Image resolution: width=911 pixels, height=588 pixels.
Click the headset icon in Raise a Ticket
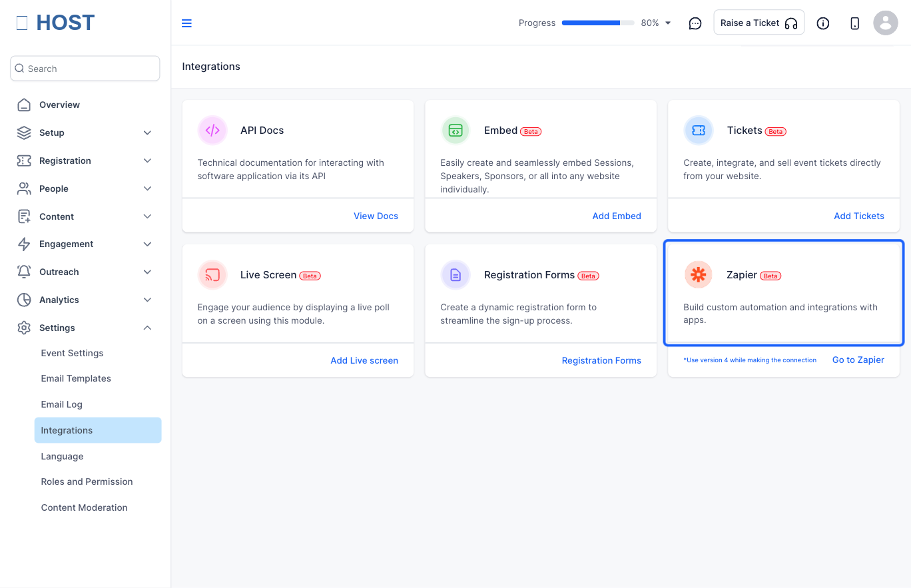point(791,23)
